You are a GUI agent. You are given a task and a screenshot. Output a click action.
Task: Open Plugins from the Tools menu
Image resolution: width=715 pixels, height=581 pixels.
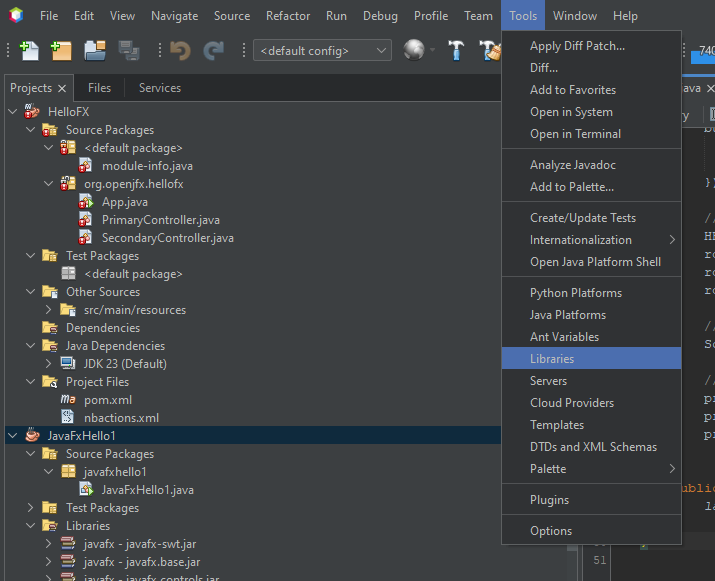591,499
